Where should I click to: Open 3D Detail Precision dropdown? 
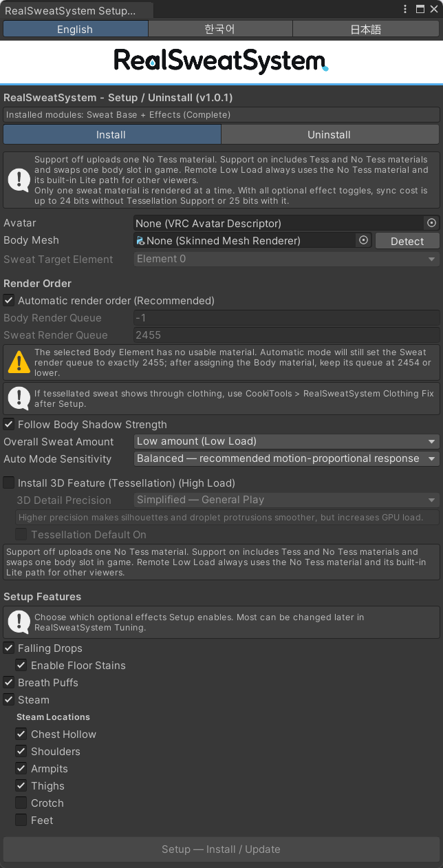(x=286, y=500)
